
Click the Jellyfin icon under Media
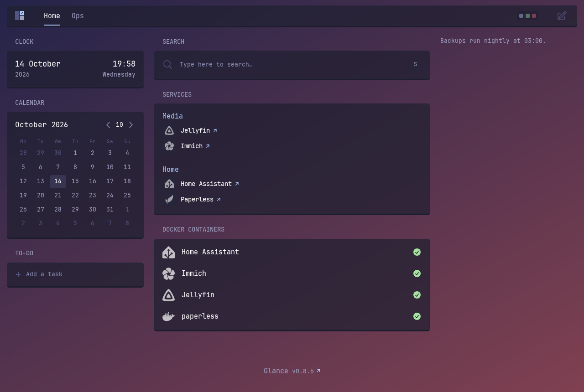(x=169, y=131)
